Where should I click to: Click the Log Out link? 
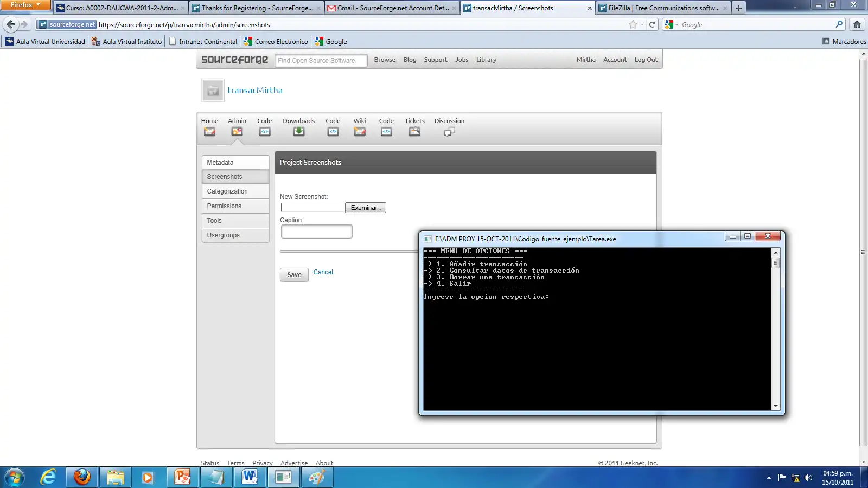[x=646, y=60]
